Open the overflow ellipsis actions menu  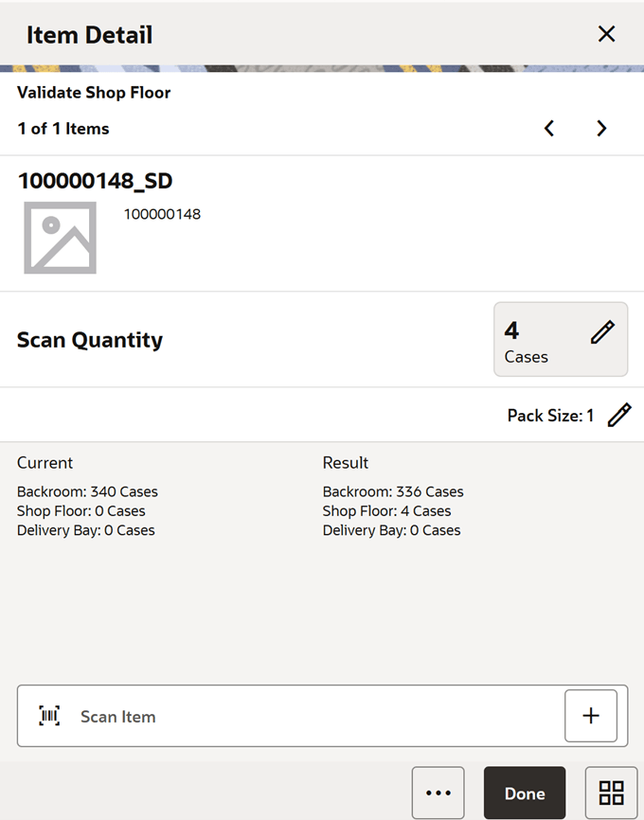click(438, 793)
